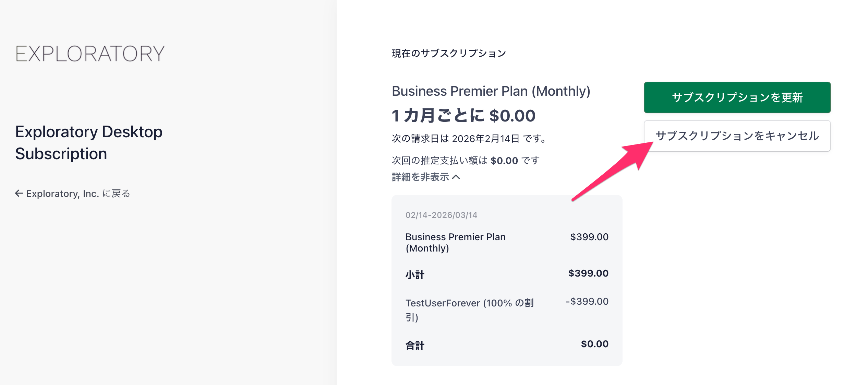
Task: Collapse details using 詳細を非表示
Action: 421,177
